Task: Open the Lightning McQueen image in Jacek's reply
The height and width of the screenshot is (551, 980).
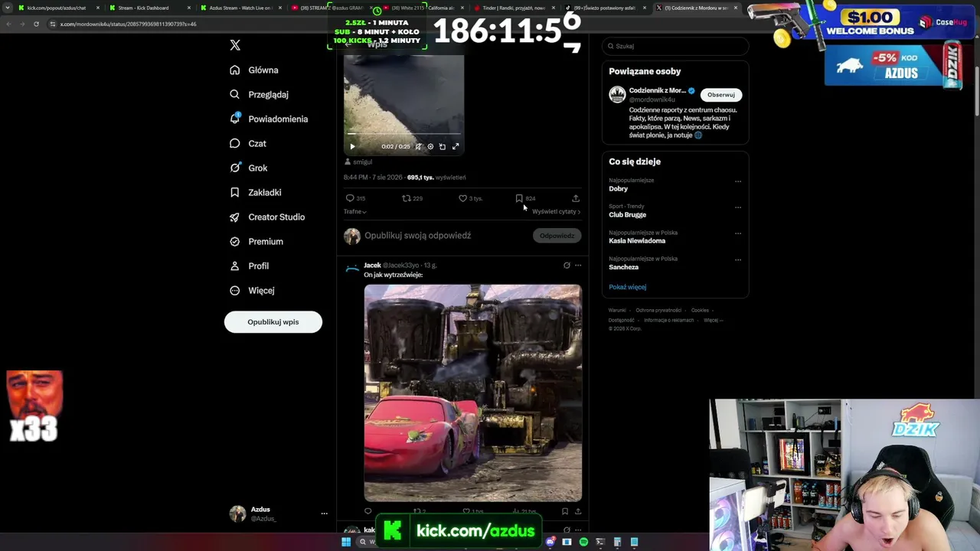Action: pos(473,393)
